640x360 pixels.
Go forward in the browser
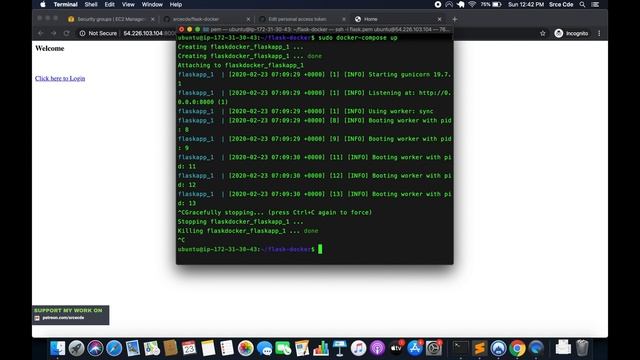coord(53,33)
